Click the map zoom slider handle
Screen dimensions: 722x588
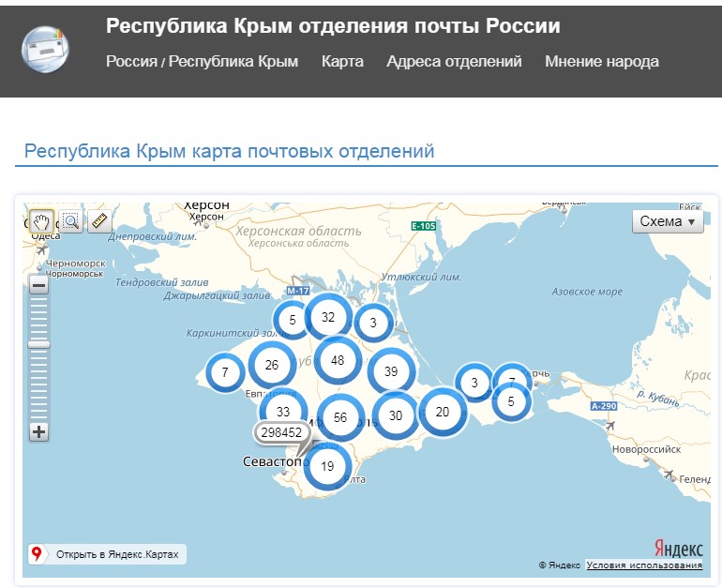tap(38, 344)
